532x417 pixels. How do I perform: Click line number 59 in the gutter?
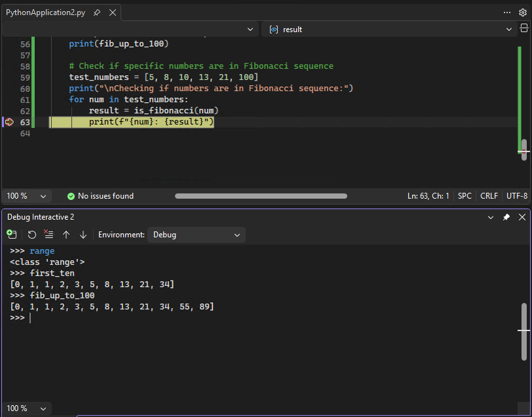(x=25, y=77)
